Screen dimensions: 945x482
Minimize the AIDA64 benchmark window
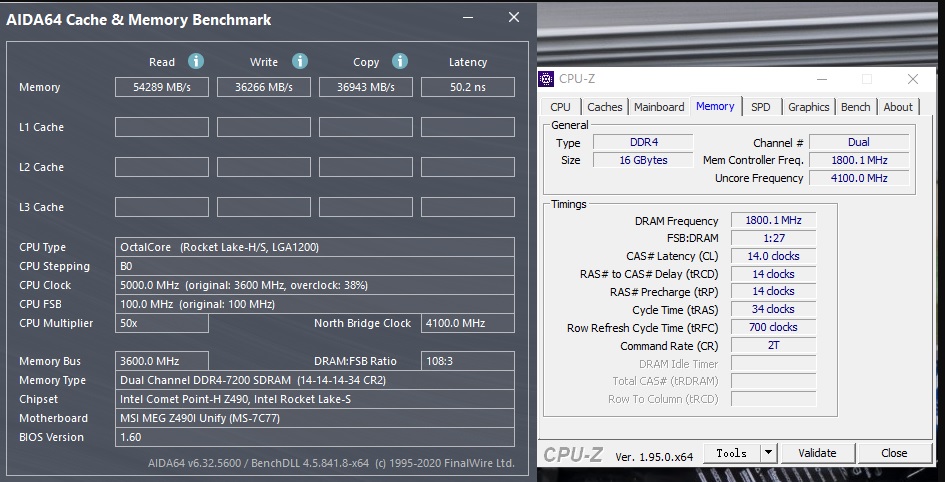[x=468, y=17]
